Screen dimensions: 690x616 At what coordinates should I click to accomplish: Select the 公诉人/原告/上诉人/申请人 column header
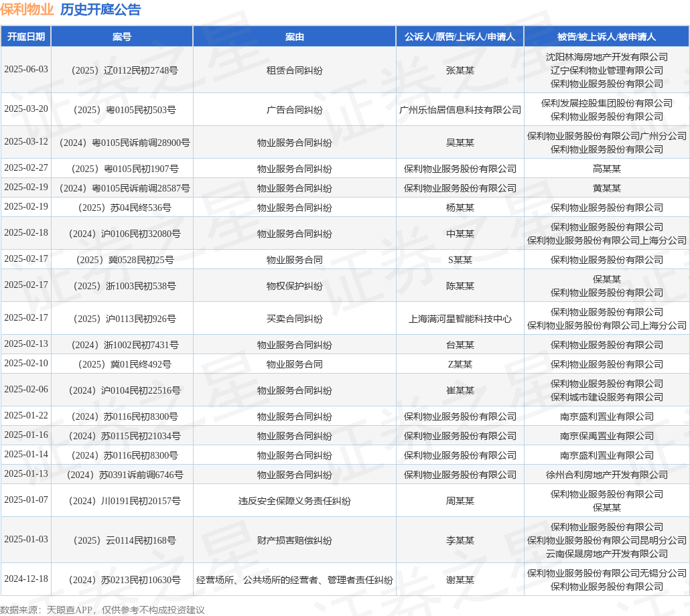tap(460, 37)
